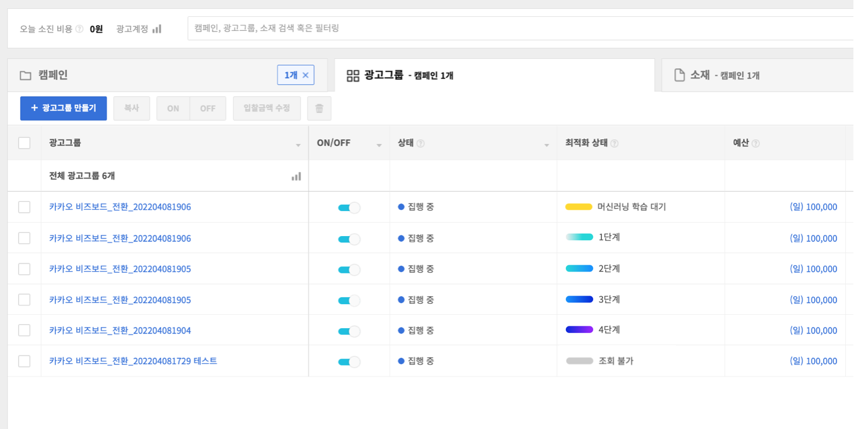Toggle the switch in the 3단계 row
The height and width of the screenshot is (429, 868).
pyautogui.click(x=349, y=300)
